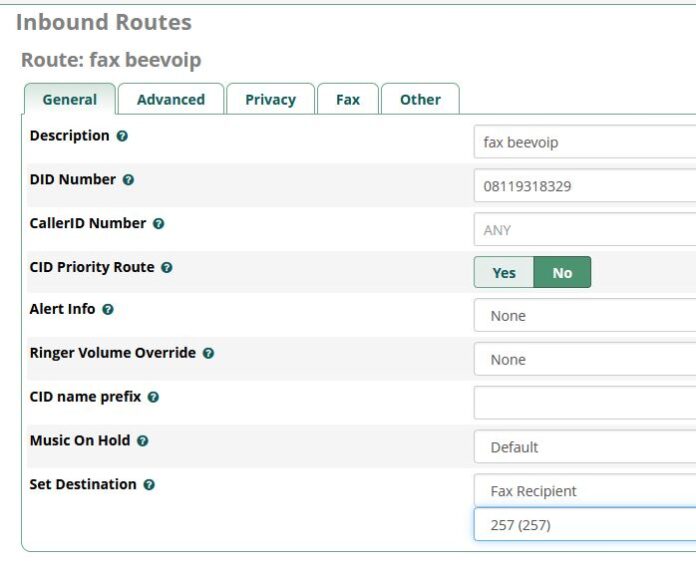Switch to the Advanced tab
Viewport: 696px width, 566px height.
click(171, 99)
